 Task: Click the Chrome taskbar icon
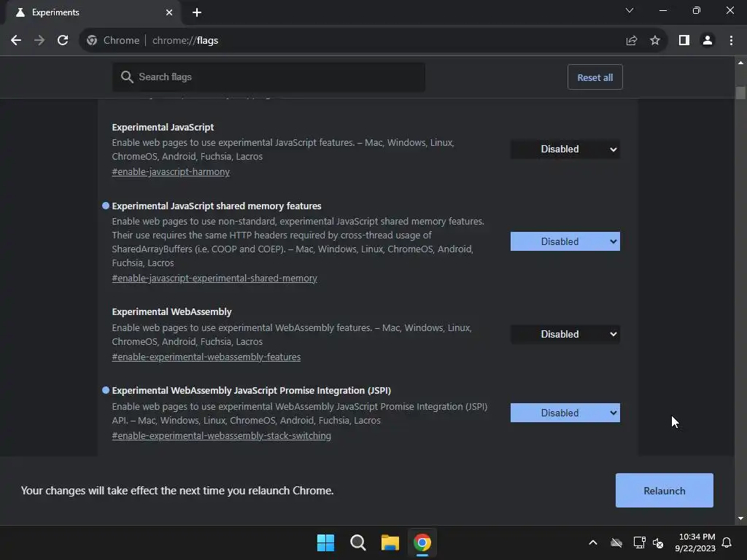[x=422, y=542]
